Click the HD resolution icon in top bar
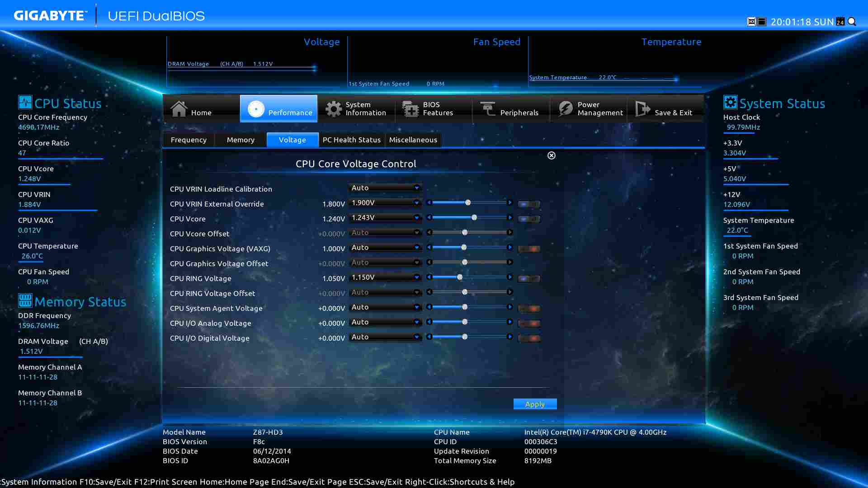Viewport: 868px width, 488px height. click(x=751, y=22)
